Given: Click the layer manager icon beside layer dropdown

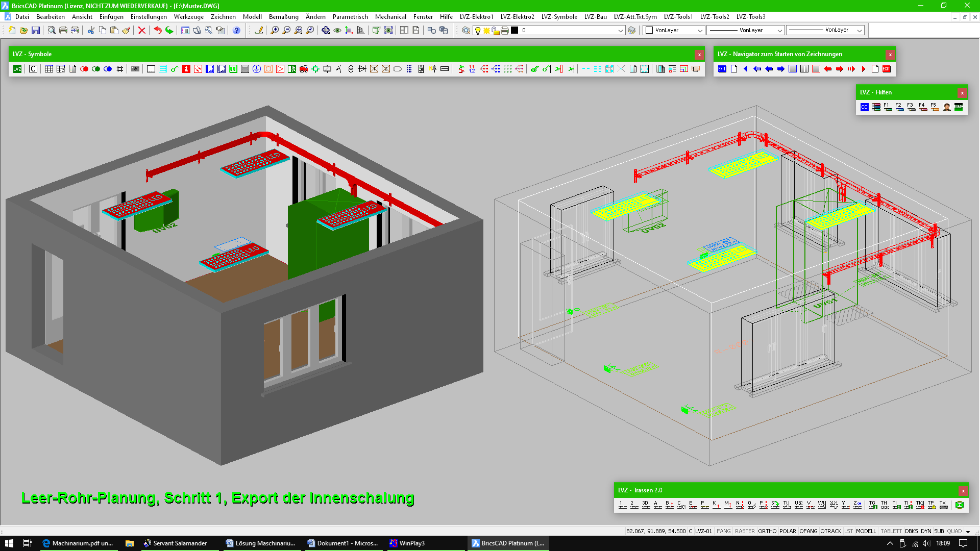Looking at the screenshot, I should (466, 31).
